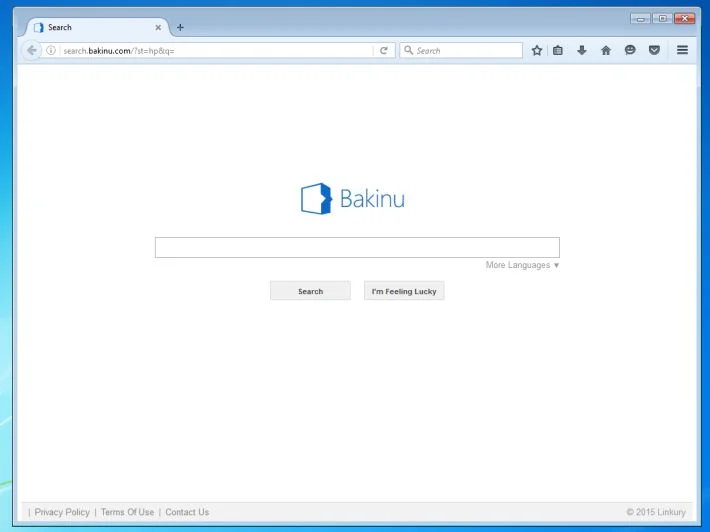This screenshot has width=710, height=532.
Task: Click the back navigation arrow
Action: [x=31, y=50]
